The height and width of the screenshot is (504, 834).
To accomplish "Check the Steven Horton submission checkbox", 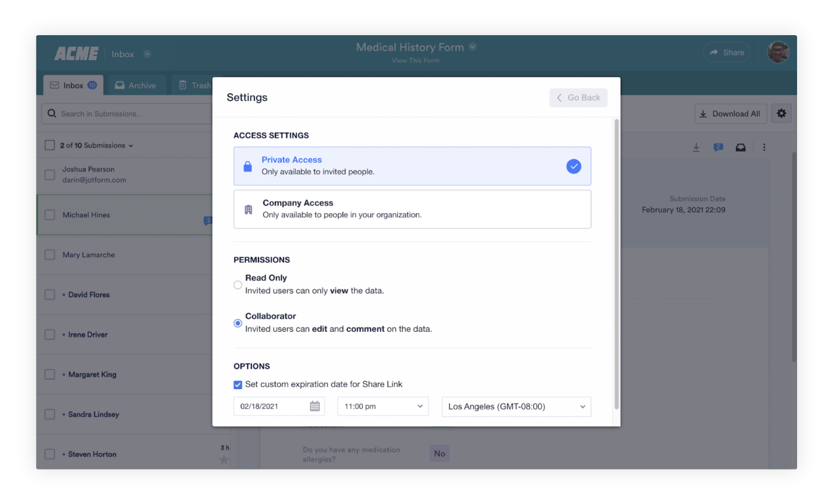I will click(x=50, y=454).
